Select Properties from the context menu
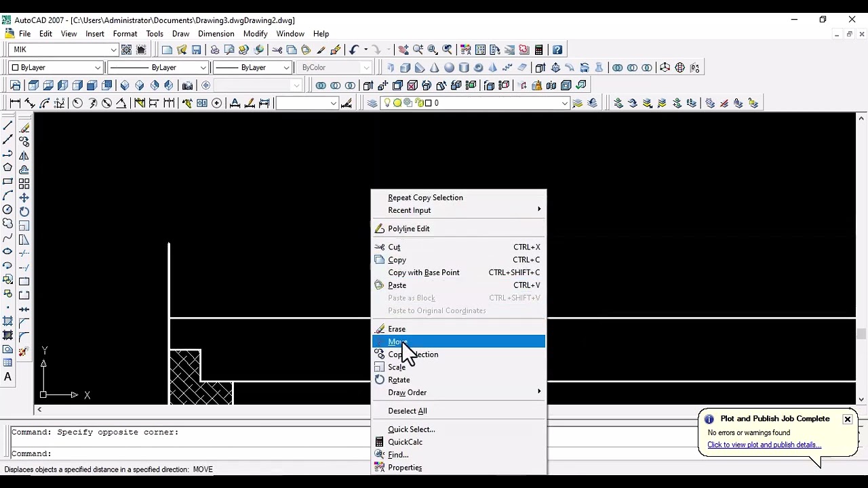The width and height of the screenshot is (868, 488). coord(458,468)
